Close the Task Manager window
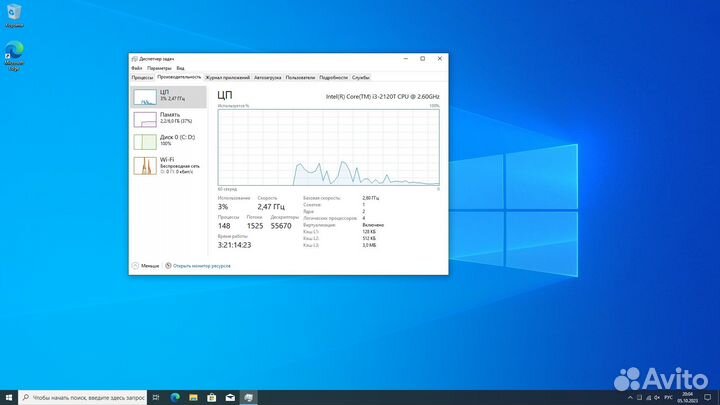720x405 pixels. pyautogui.click(x=439, y=59)
